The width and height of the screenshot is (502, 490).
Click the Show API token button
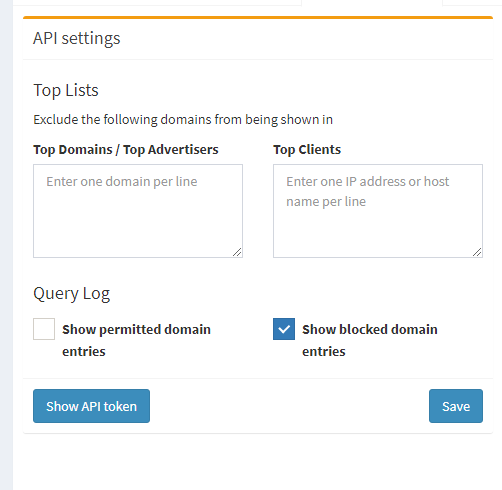point(91,406)
